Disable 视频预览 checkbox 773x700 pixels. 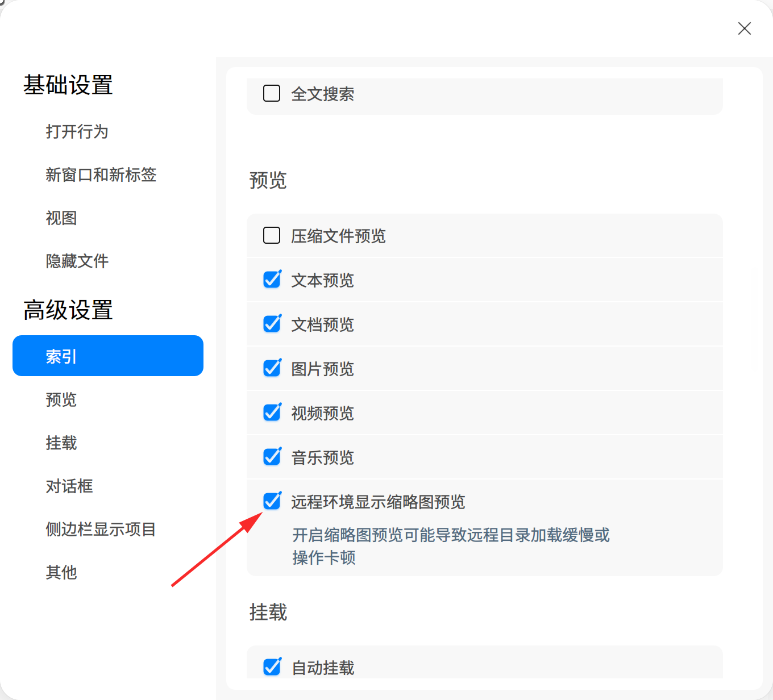272,413
